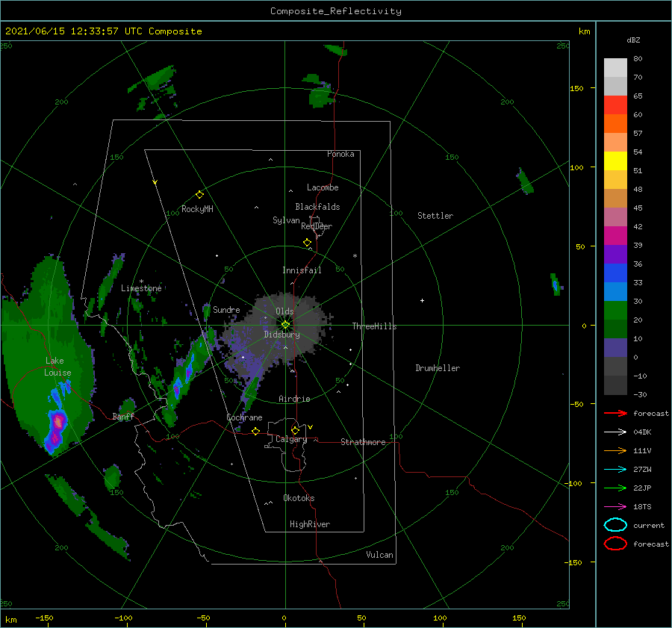The height and width of the screenshot is (628, 672).
Task: Click the Sundre label
Action: point(226,309)
